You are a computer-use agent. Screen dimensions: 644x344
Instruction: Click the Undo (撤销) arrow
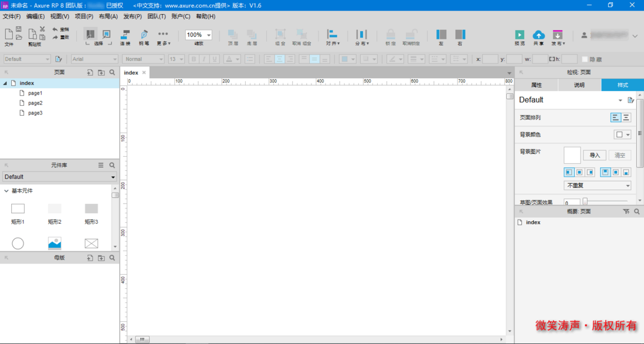[55, 29]
